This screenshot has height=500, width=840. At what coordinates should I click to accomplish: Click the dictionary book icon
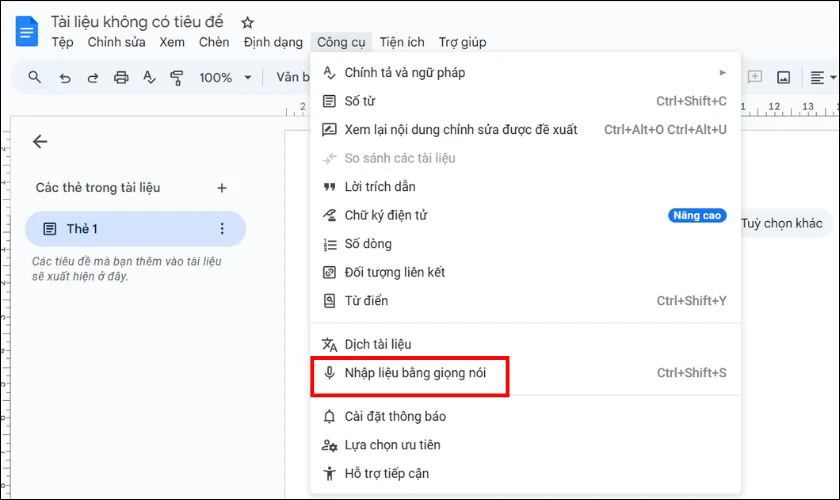point(329,301)
